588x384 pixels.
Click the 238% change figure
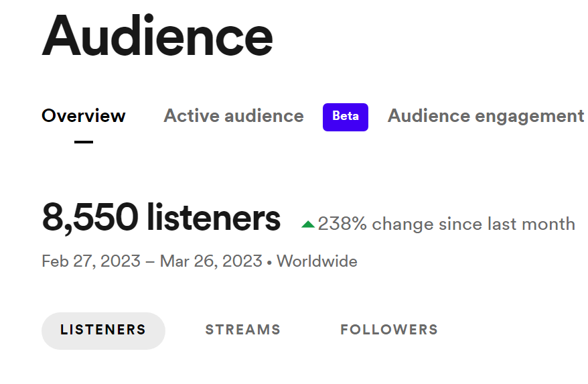pyautogui.click(x=342, y=224)
